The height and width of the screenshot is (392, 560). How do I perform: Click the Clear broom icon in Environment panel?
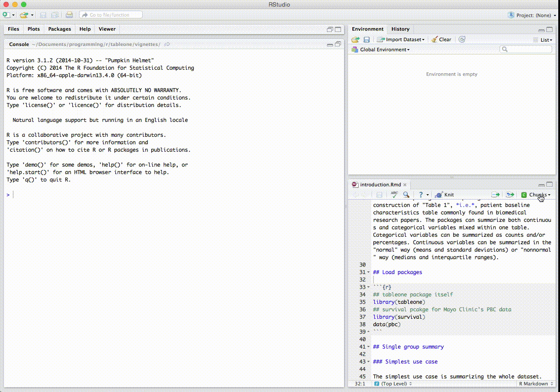tap(441, 39)
